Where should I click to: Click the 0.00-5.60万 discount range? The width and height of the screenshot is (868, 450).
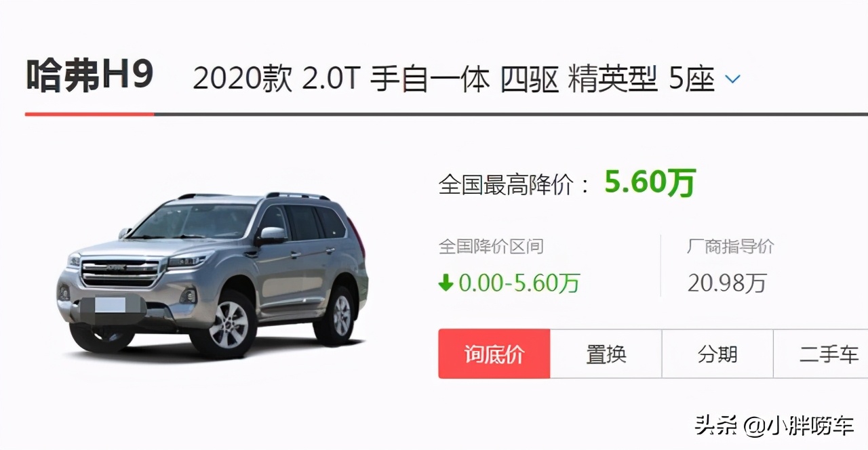(519, 283)
